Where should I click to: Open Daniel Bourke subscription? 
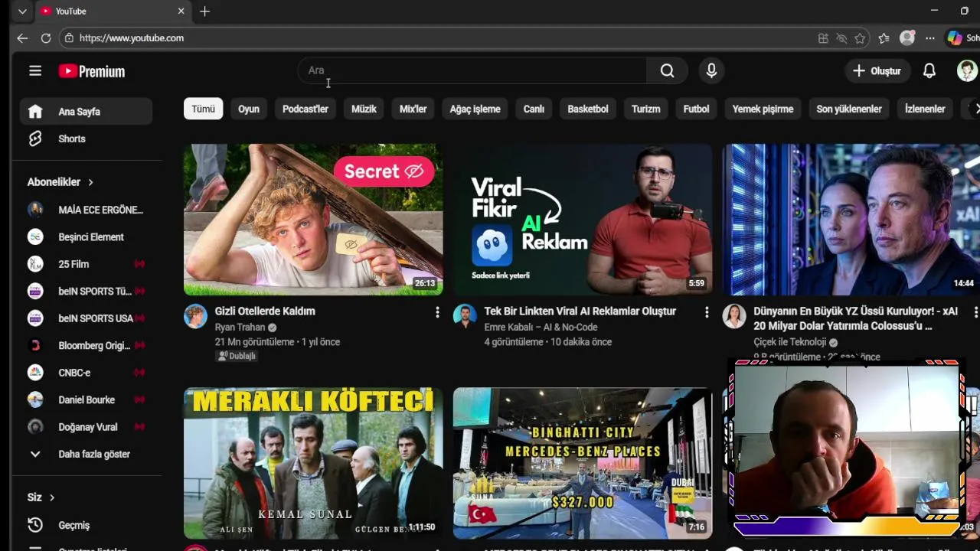coord(86,399)
